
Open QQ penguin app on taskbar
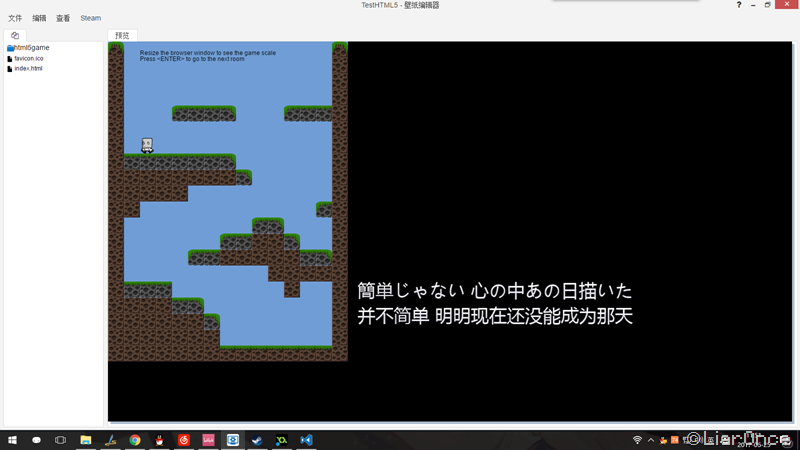click(159, 440)
